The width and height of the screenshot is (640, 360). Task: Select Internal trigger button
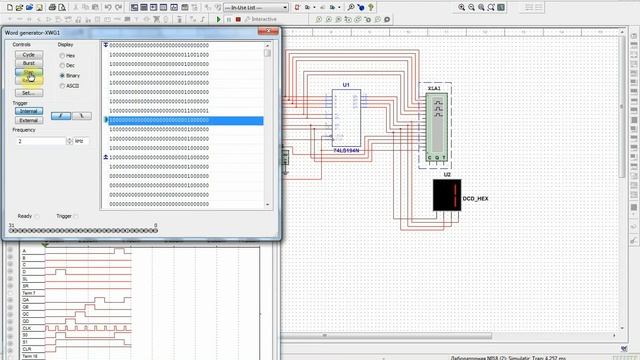(29, 111)
